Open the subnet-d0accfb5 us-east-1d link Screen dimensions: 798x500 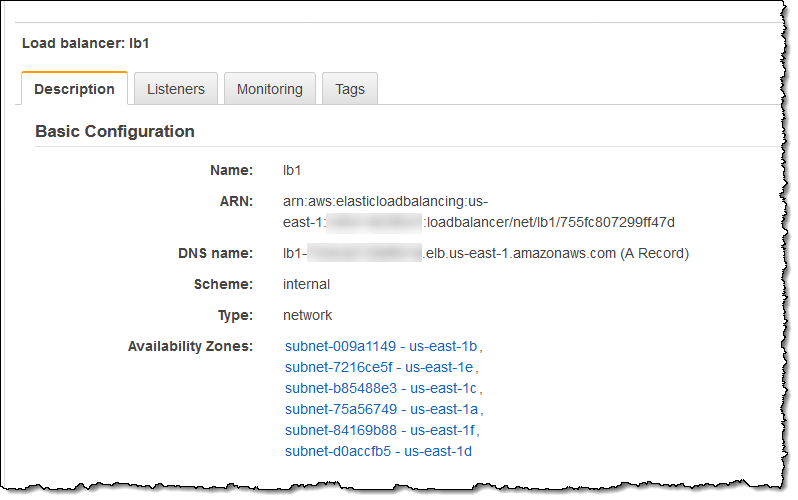(x=378, y=451)
